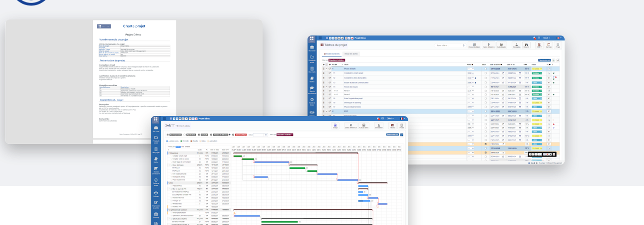Select the semaine time scale in GANTT
Viewport: 644px width, 225px height.
(x=178, y=146)
